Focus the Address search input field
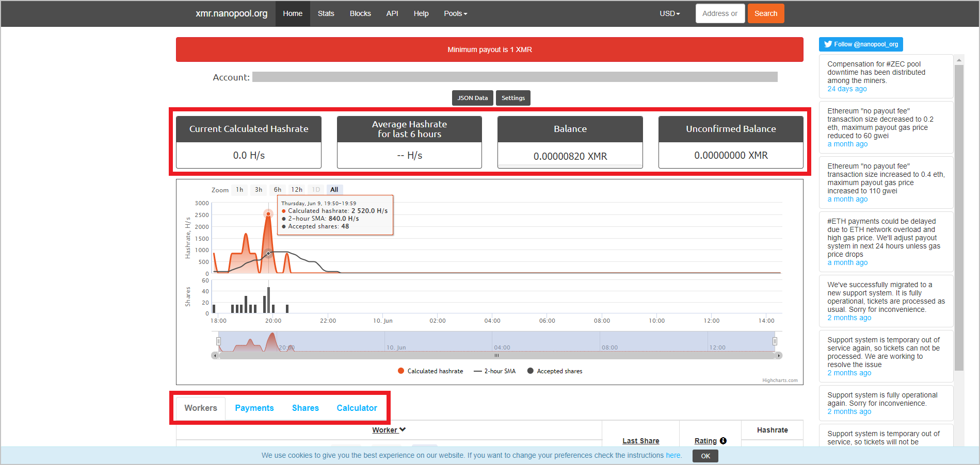This screenshot has height=465, width=980. click(720, 13)
